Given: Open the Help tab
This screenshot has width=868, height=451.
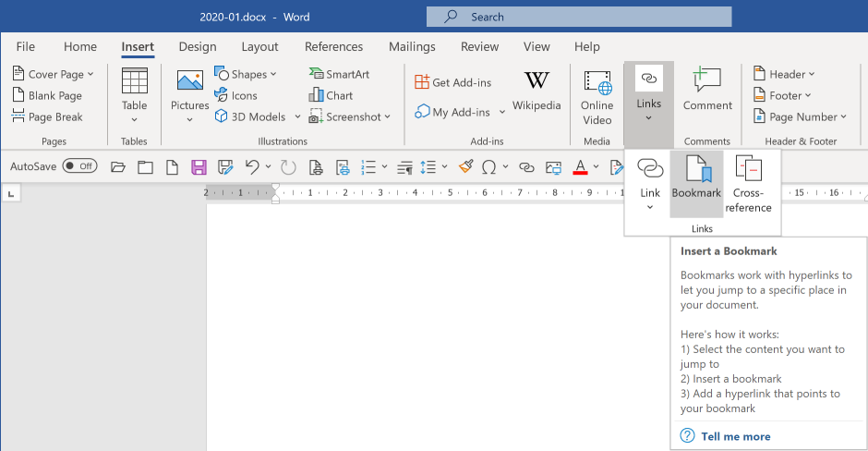Looking at the screenshot, I should pos(586,46).
